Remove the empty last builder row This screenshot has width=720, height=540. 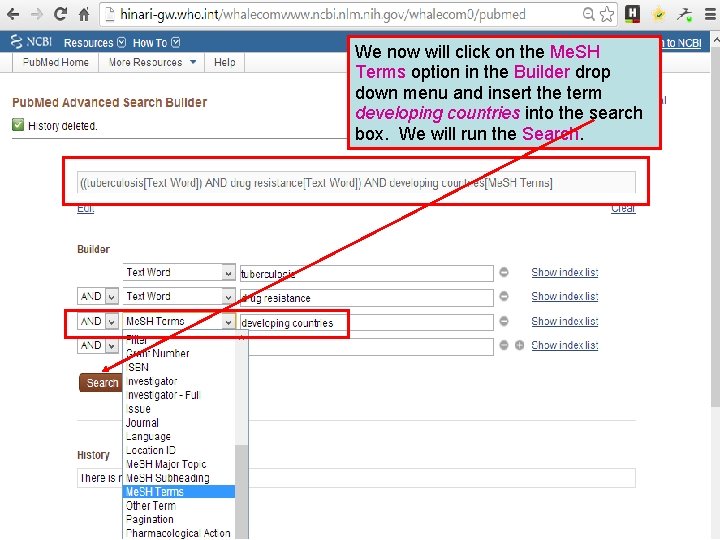click(x=504, y=345)
